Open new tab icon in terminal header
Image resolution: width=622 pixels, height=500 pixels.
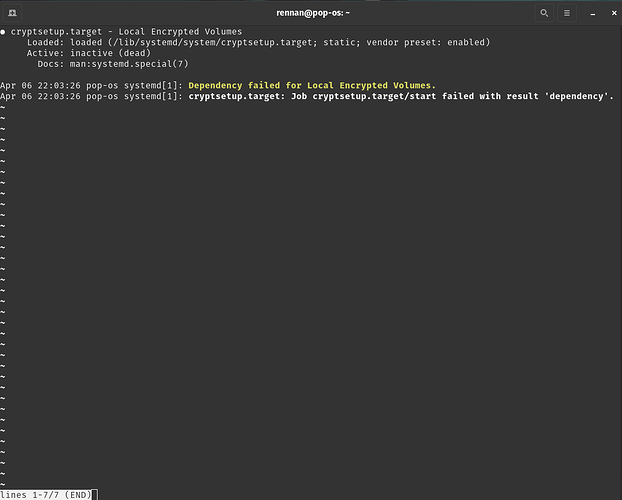tap(12, 13)
